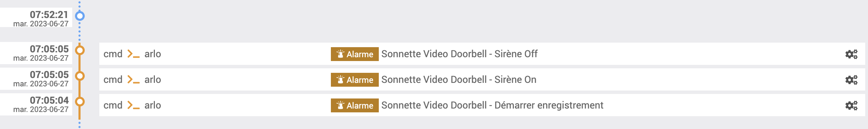
Task: Open Sonnette Video Doorbell - Démarrer enregistrement link
Action: point(492,105)
